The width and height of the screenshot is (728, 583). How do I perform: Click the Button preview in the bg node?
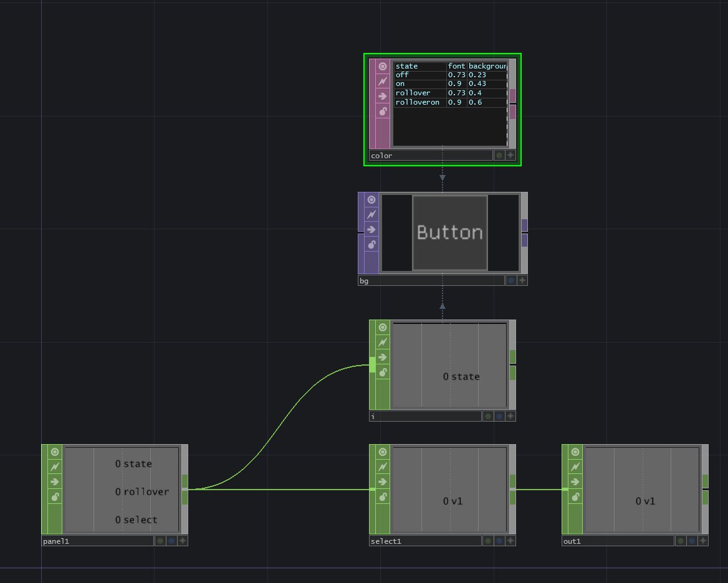449,233
